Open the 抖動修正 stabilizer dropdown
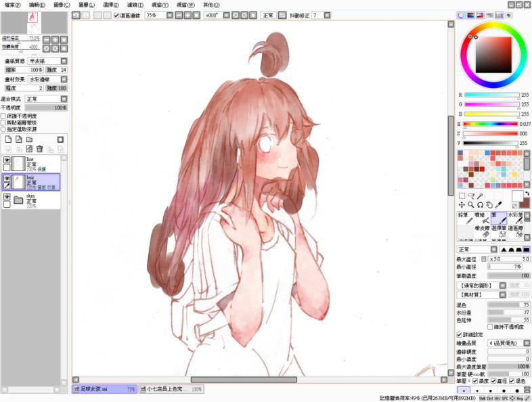The width and height of the screenshot is (532, 402). [327, 16]
